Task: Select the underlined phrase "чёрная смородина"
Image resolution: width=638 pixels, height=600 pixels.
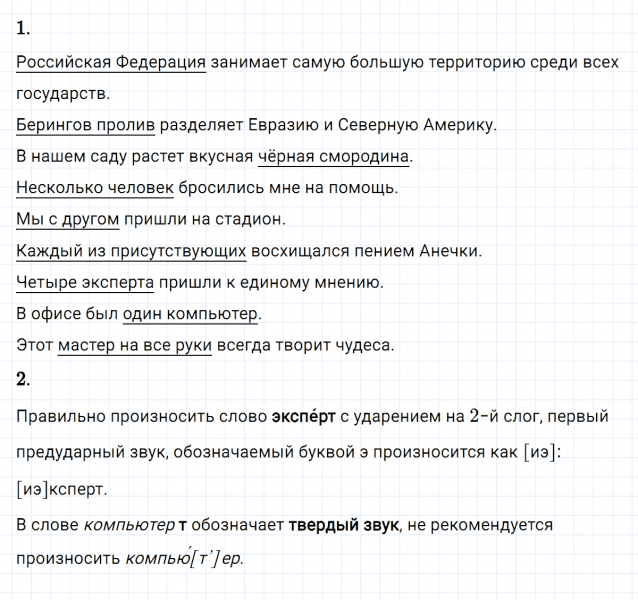Action: [x=334, y=157]
